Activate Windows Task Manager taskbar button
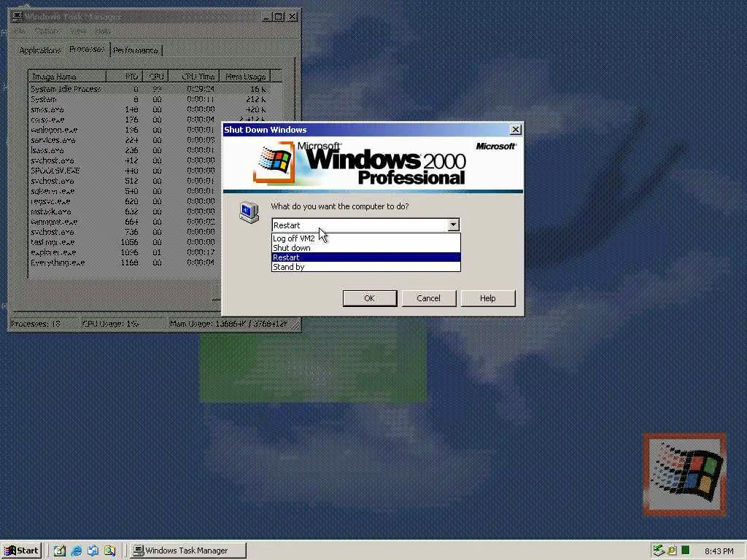The image size is (747, 560). click(x=188, y=551)
